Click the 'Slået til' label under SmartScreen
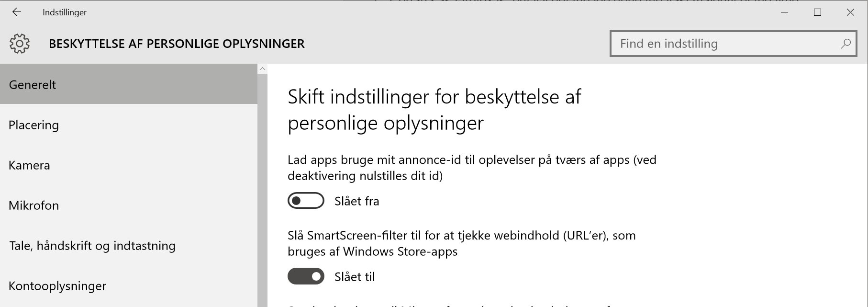 (x=354, y=276)
